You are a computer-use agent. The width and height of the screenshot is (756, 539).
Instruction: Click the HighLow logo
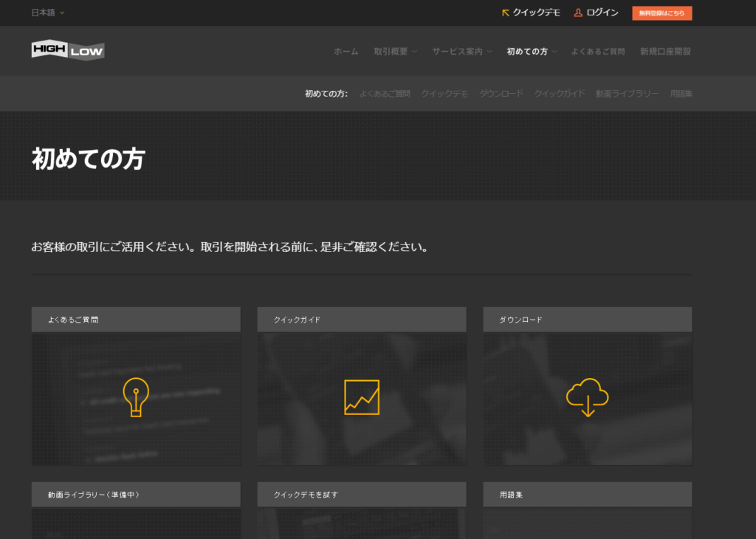(x=68, y=50)
